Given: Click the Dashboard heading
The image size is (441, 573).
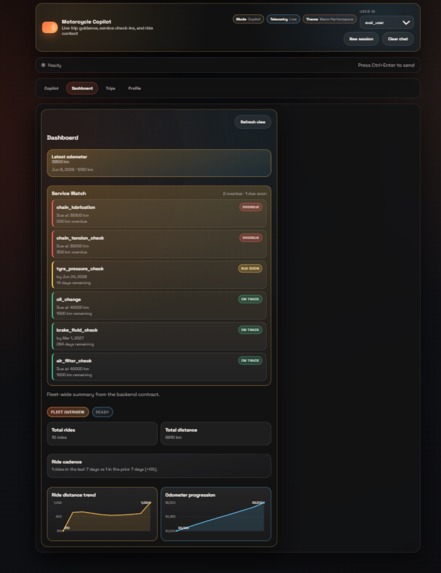Looking at the screenshot, I should [62, 138].
